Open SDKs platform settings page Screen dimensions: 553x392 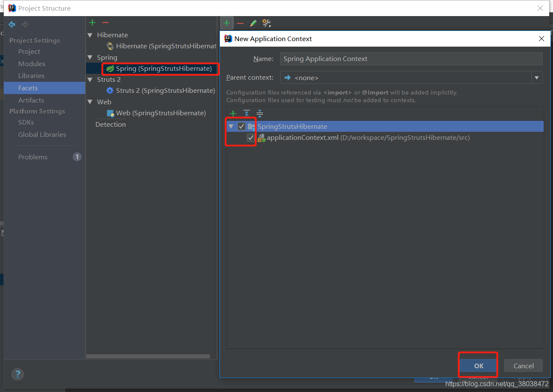pos(26,122)
